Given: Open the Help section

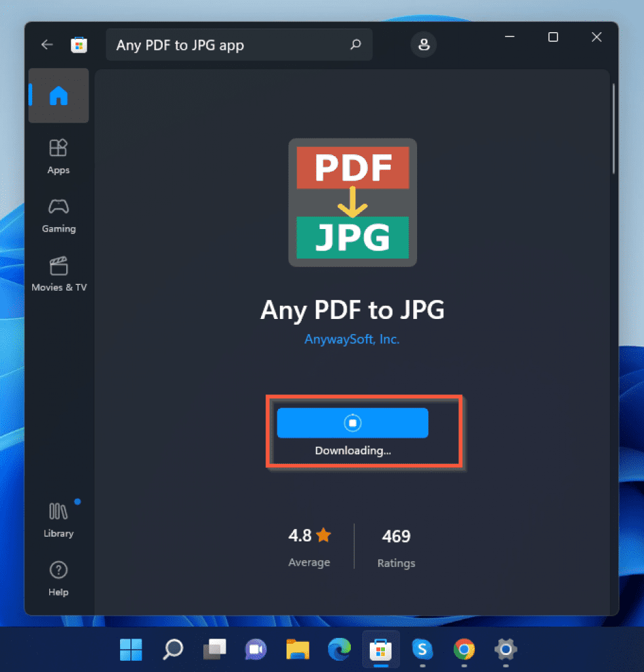Looking at the screenshot, I should click(x=58, y=579).
